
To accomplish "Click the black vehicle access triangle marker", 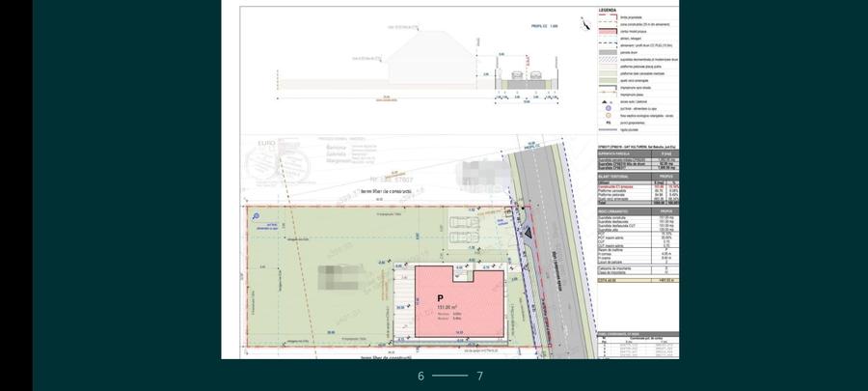I will click(x=527, y=235).
